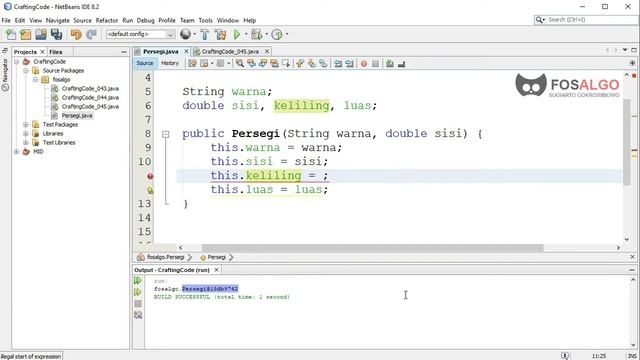The height and width of the screenshot is (360, 640).
Task: Click the error marker on line 11 gutter
Action: 150,176
